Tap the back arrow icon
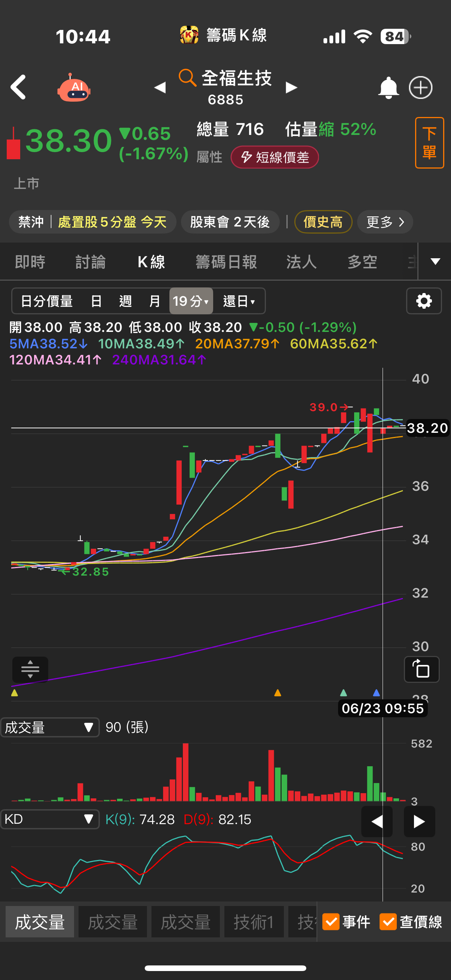451x980 pixels. [x=18, y=87]
